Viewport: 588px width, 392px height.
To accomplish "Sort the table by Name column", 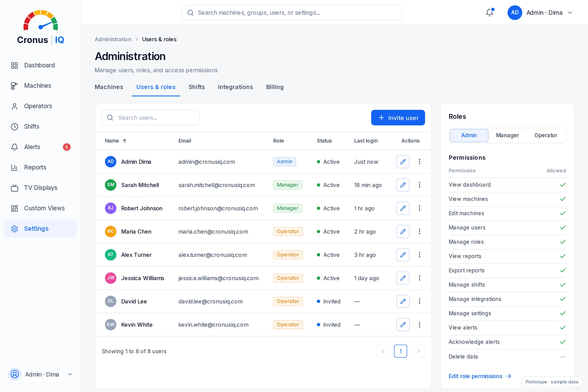I will coord(116,141).
